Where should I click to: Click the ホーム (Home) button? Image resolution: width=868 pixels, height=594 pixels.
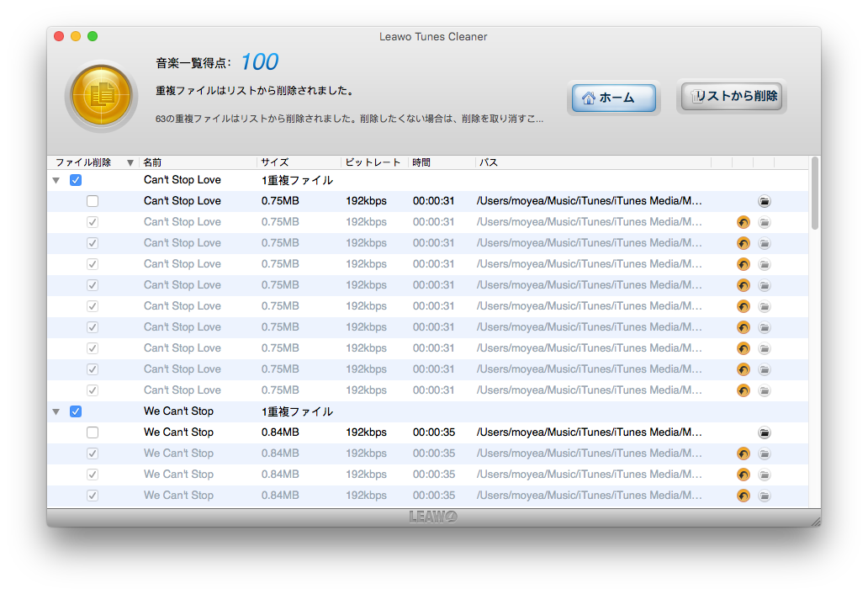(x=613, y=98)
